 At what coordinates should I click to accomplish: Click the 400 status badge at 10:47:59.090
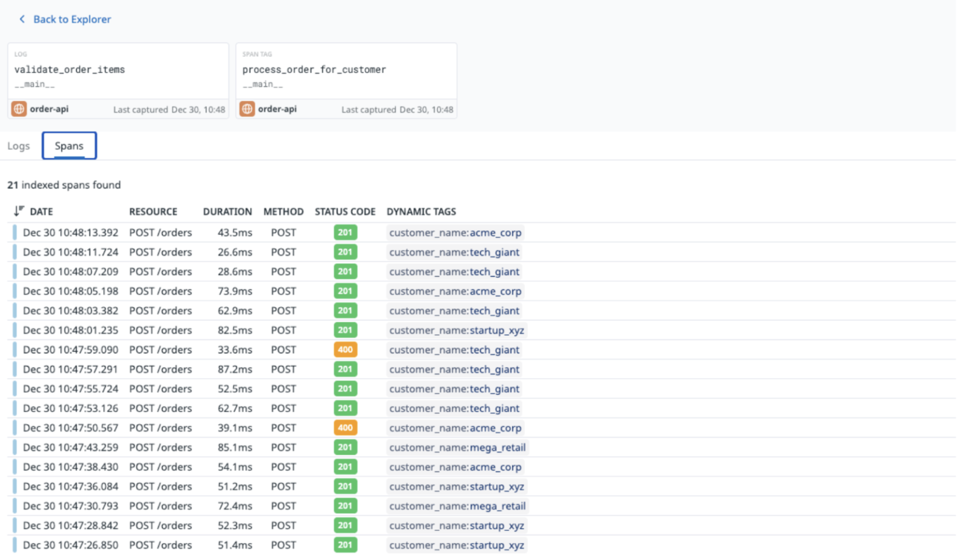click(x=345, y=350)
